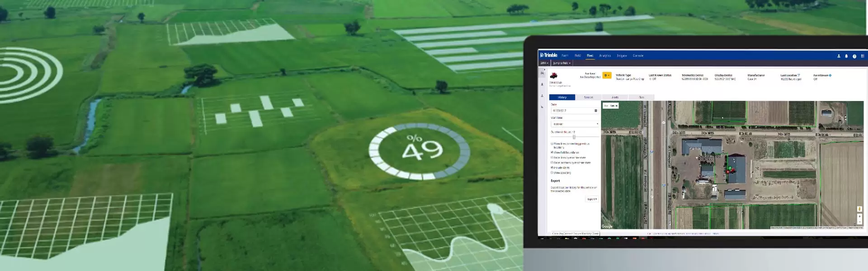Open the FarmStream info icon
This screenshot has height=271, width=868.
[830, 75]
